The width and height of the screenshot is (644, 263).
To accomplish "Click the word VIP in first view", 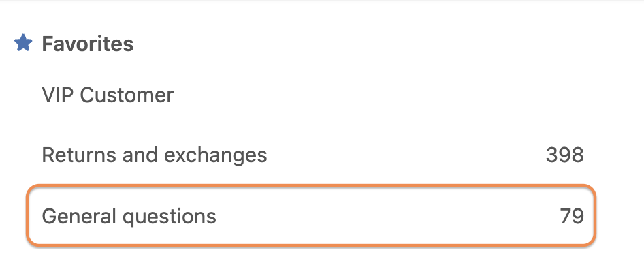I will pyautogui.click(x=58, y=95).
